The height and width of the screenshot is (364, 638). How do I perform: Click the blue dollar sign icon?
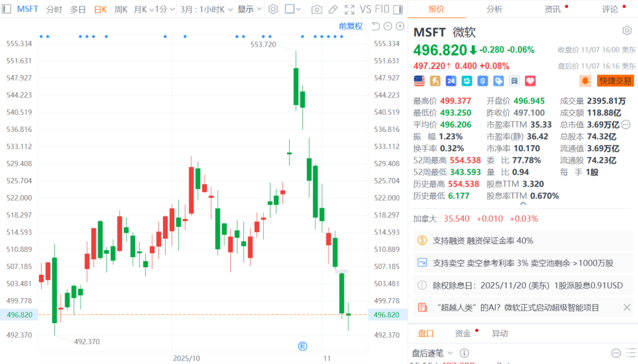click(x=482, y=81)
